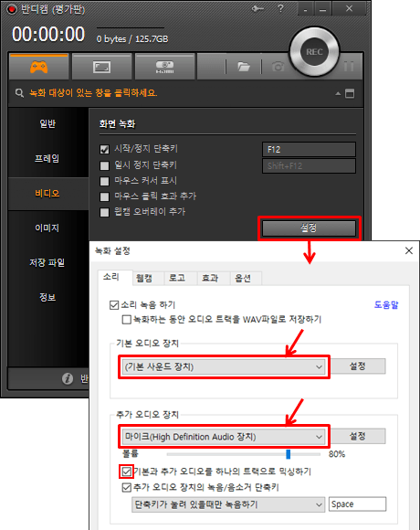Open the 마이크 High Definition Audio dropdown
This screenshot has width=420, height=530.
[223, 437]
